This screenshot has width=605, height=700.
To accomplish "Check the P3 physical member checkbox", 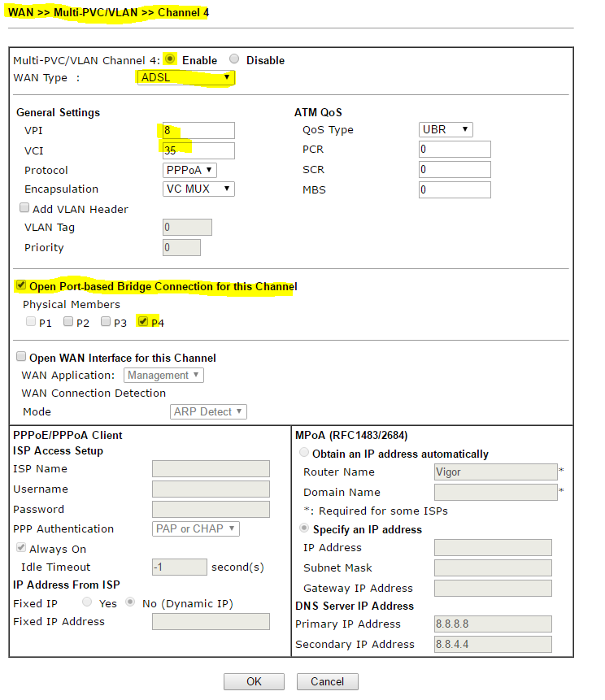I will [x=106, y=322].
